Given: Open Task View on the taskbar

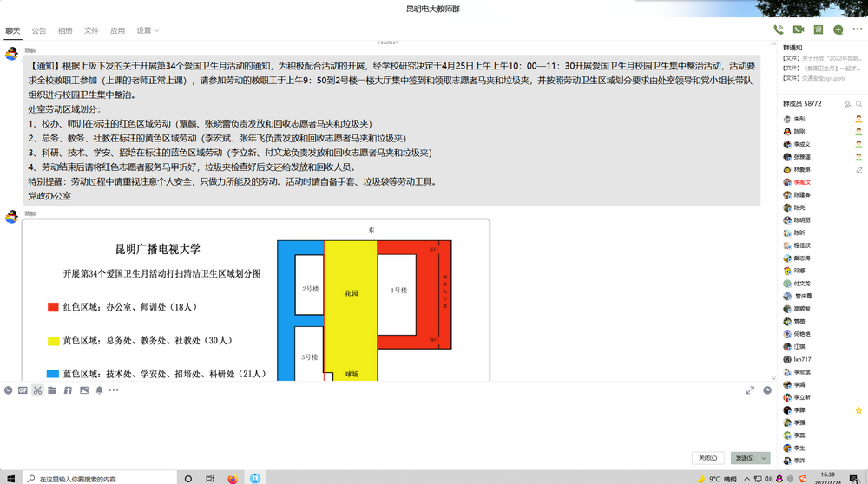Looking at the screenshot, I should (209, 479).
